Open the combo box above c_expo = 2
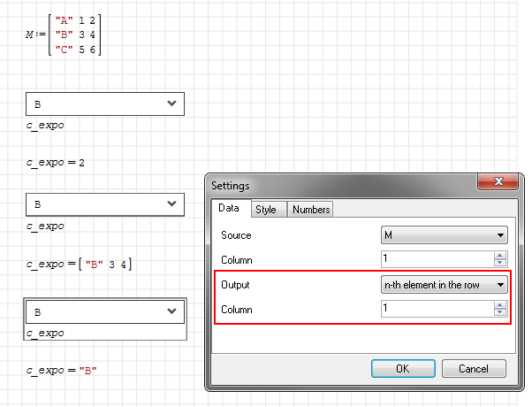Image resolution: width=532 pixels, height=407 pixels. 171,104
